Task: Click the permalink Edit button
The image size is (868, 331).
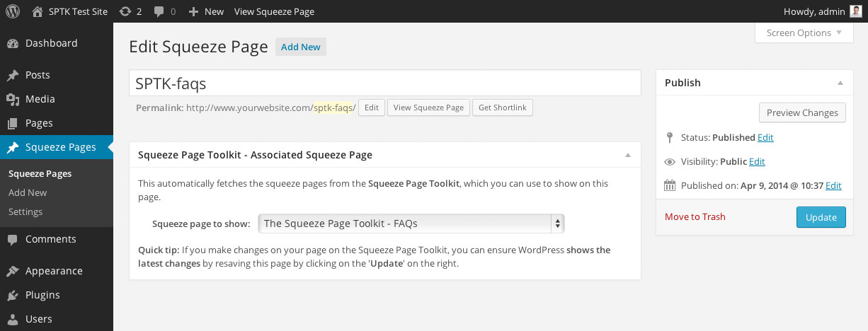Action: pyautogui.click(x=372, y=108)
